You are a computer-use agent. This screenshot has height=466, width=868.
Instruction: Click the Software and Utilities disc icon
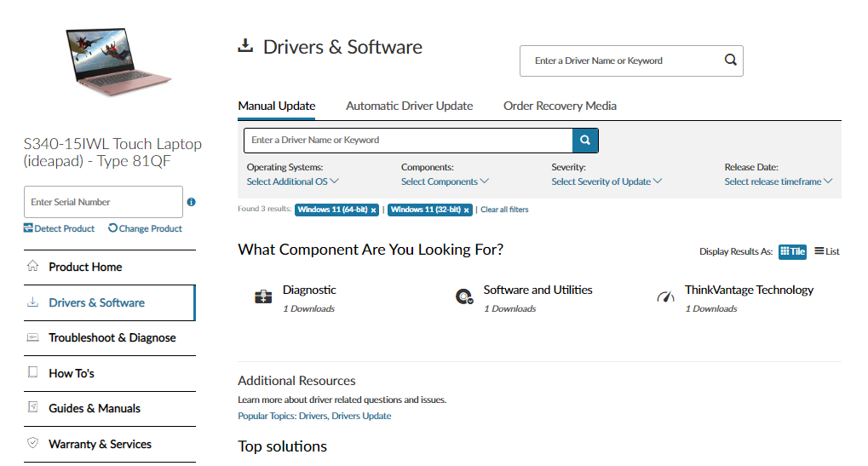464,296
